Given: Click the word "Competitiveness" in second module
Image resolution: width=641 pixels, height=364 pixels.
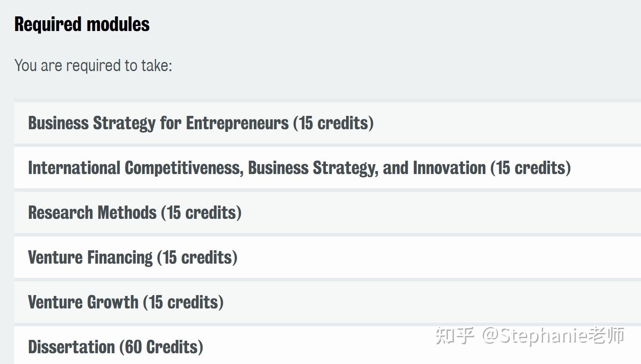Looking at the screenshot, I should (184, 168).
